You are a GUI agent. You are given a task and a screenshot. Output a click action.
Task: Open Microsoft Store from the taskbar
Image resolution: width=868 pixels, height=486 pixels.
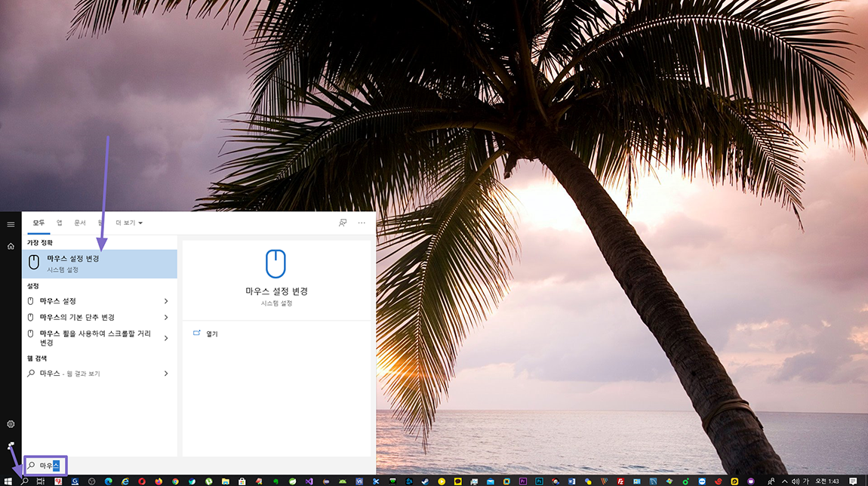coord(242,481)
